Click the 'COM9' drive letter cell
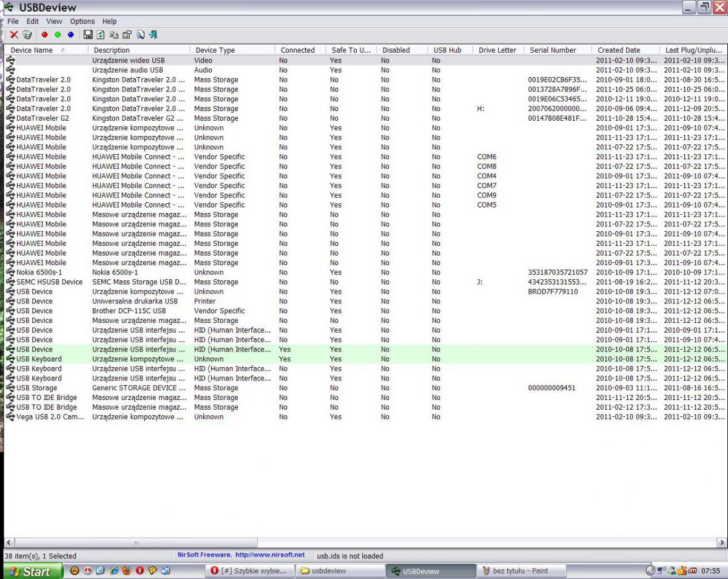Image resolution: width=728 pixels, height=579 pixels. coord(487,195)
